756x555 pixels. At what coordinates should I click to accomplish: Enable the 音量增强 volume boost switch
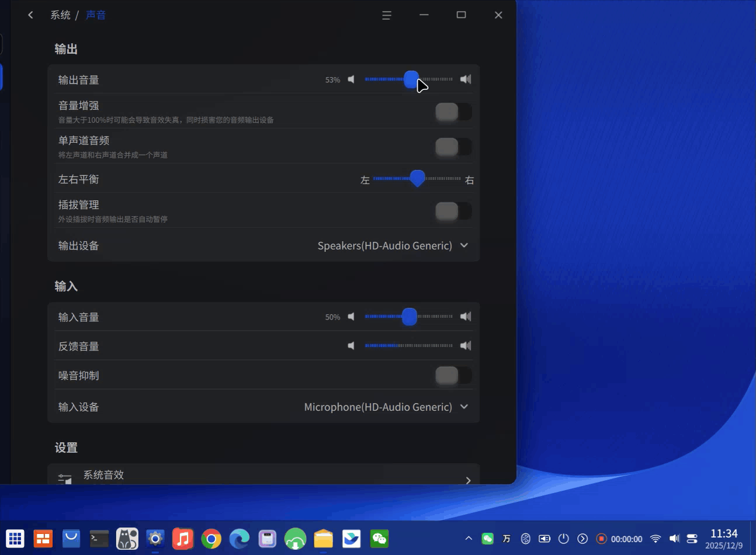tap(454, 112)
